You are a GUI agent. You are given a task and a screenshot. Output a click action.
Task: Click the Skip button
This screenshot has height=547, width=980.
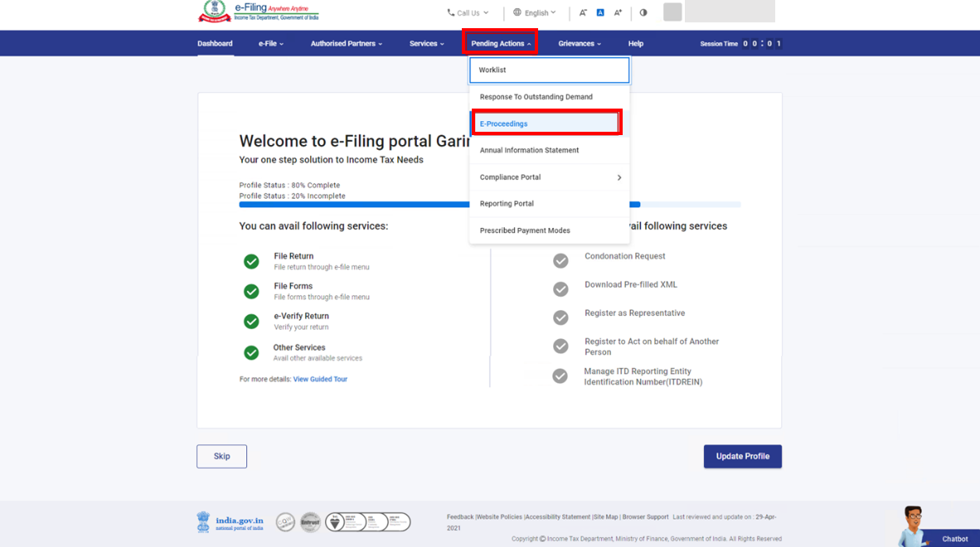[221, 457]
